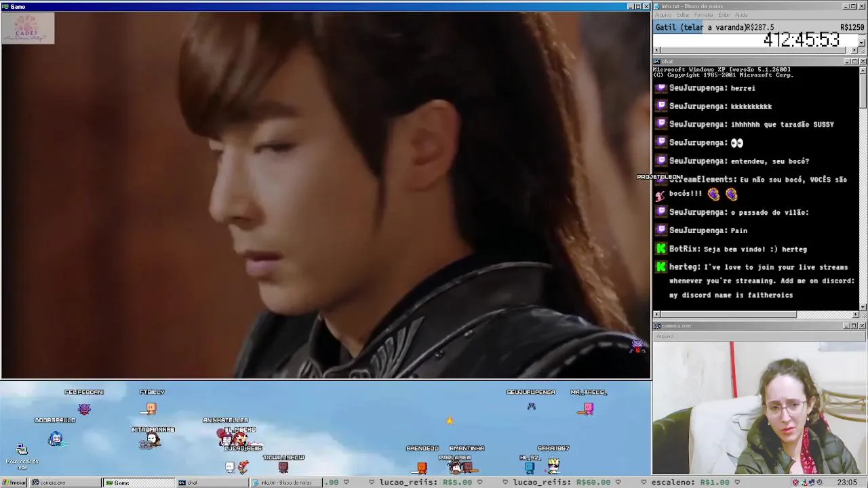Open Arquivo menu in camera.exe window
The image size is (868, 488).
pyautogui.click(x=665, y=336)
